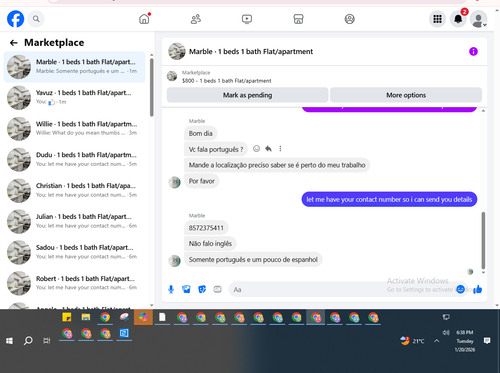The height and width of the screenshot is (373, 500).
Task: Click the conversation list scrollbar
Action: click(152, 87)
